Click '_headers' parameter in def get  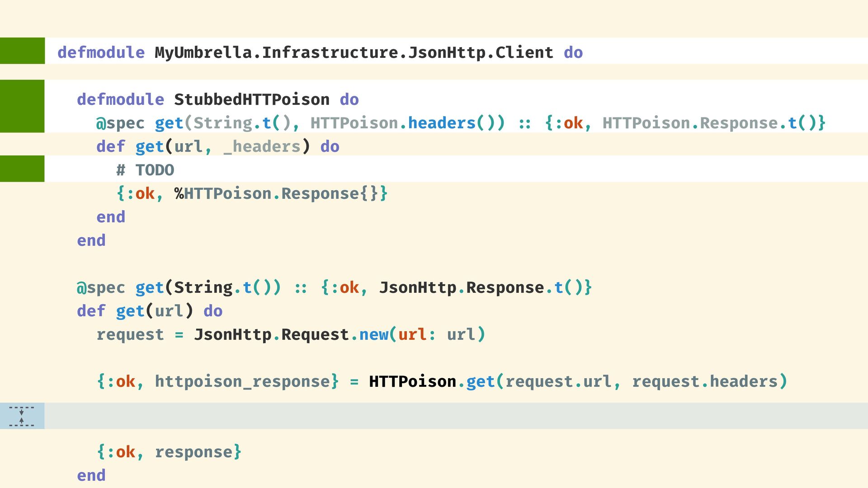coord(262,146)
